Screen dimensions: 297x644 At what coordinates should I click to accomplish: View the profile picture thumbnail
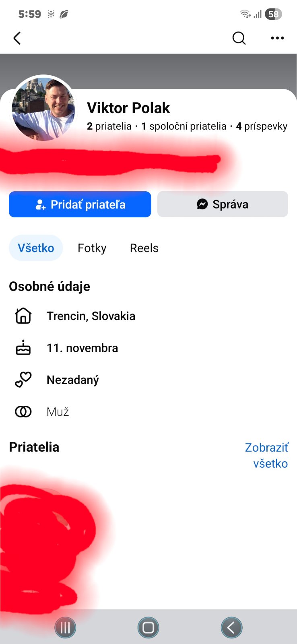[x=43, y=109]
